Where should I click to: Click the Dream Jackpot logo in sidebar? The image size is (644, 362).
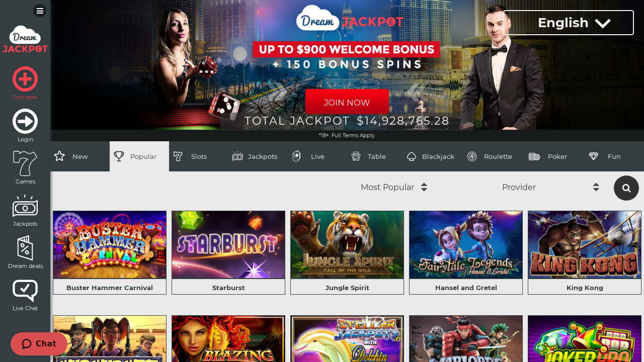click(25, 39)
